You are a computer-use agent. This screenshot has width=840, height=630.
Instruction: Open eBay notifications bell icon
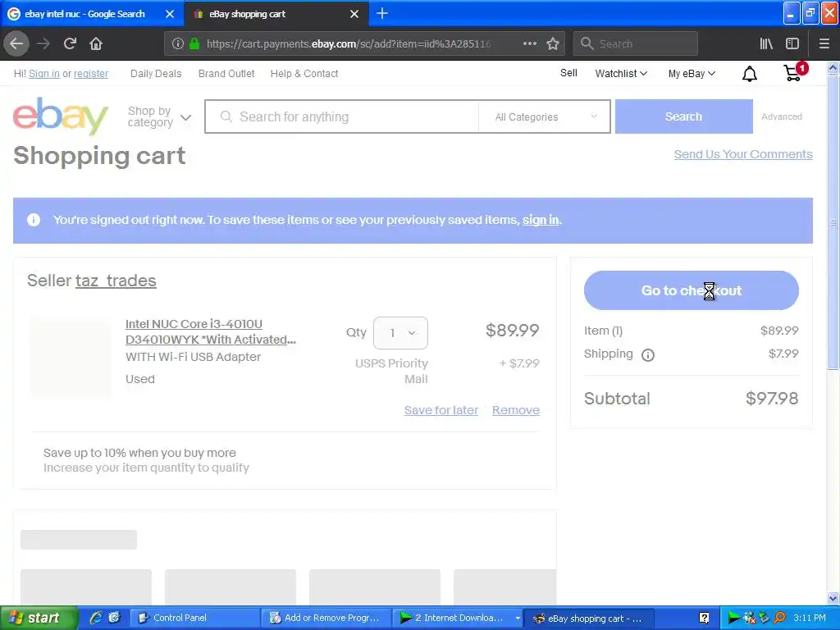pos(750,74)
